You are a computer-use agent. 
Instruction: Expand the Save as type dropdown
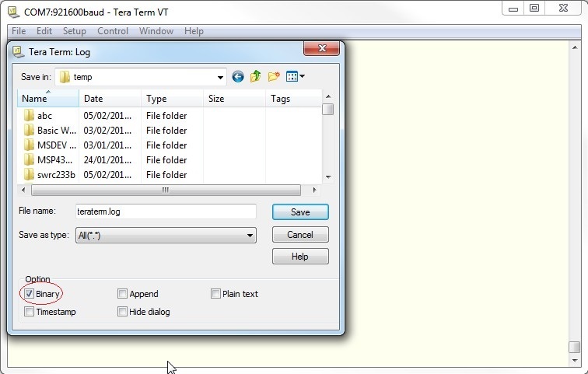(250, 236)
